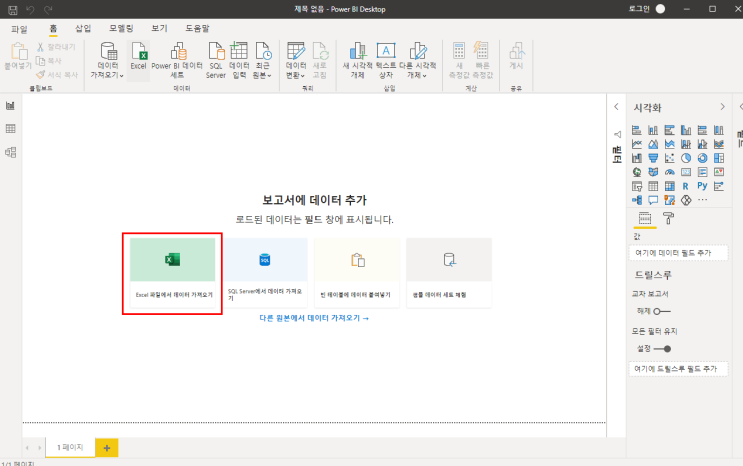Select the Decomposition tree visual

point(637,200)
